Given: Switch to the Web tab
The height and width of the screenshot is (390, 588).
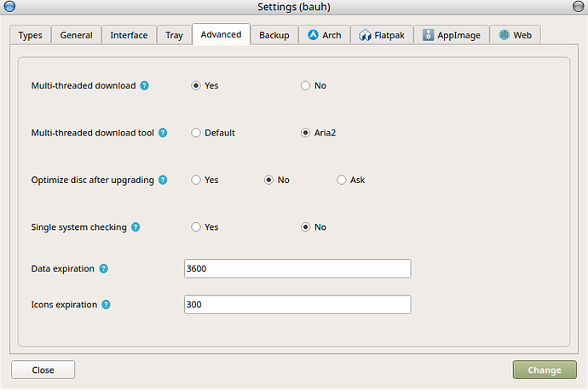Looking at the screenshot, I should 515,35.
